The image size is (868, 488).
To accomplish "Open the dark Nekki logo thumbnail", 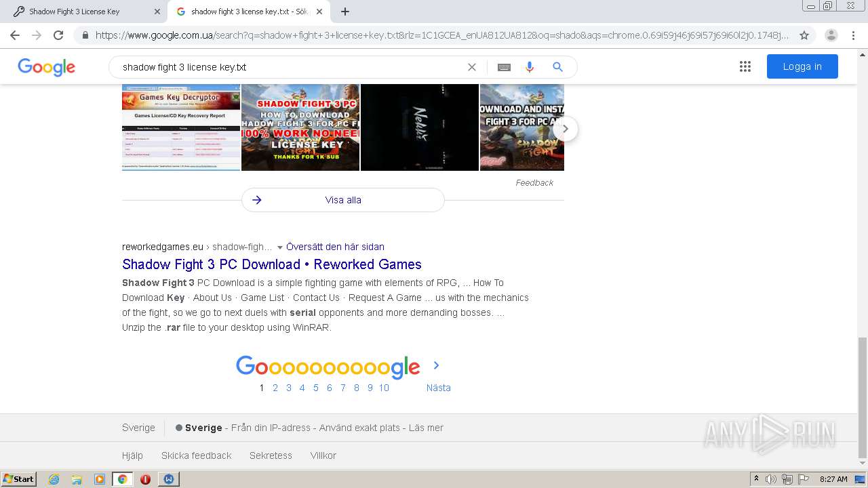I will tap(420, 127).
